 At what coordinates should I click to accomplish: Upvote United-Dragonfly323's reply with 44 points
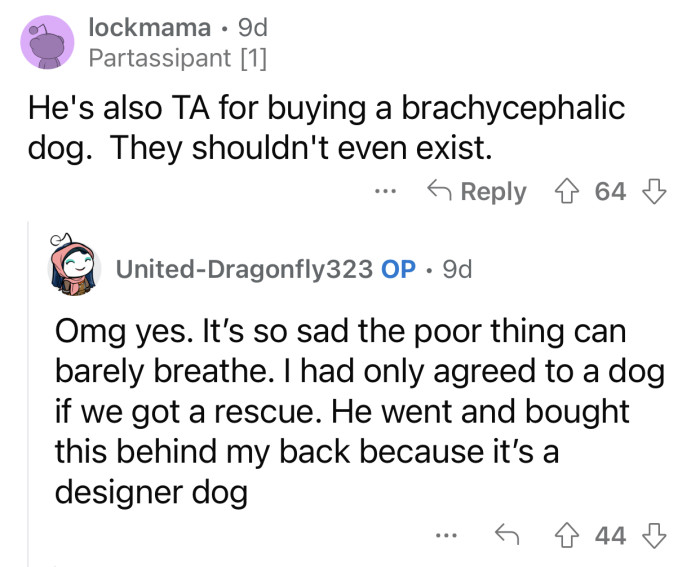point(567,537)
